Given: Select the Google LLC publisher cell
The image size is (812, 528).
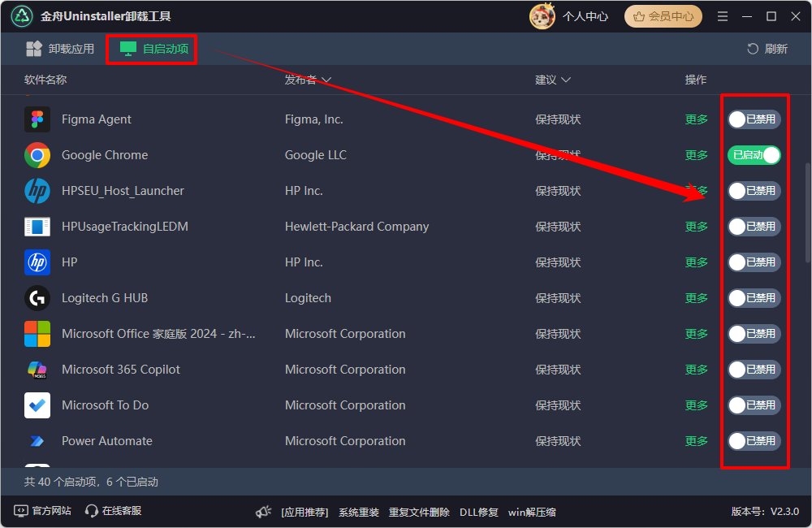Looking at the screenshot, I should [315, 155].
